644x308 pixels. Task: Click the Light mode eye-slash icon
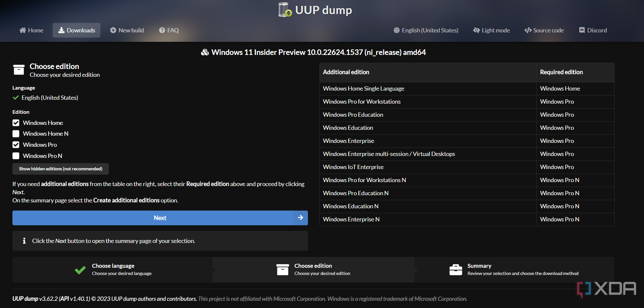476,30
